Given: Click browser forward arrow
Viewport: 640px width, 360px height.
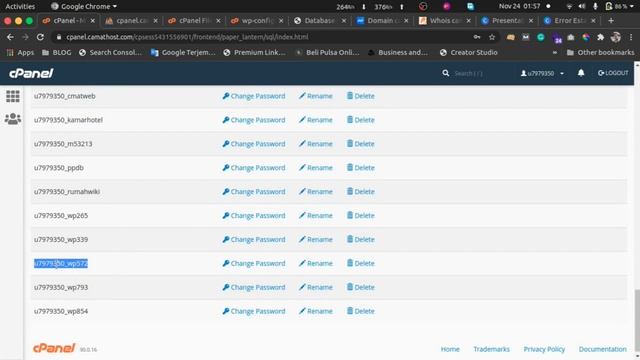Looking at the screenshot, I should (25, 37).
